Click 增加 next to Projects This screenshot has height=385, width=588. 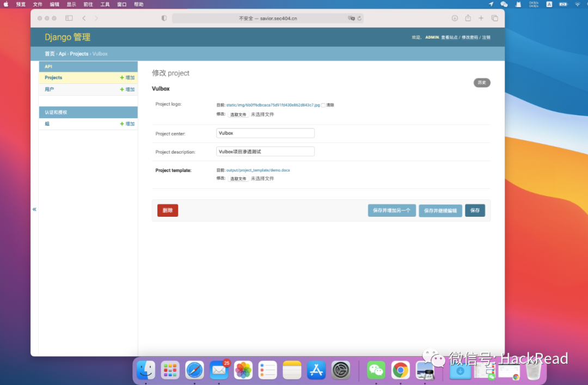point(127,78)
